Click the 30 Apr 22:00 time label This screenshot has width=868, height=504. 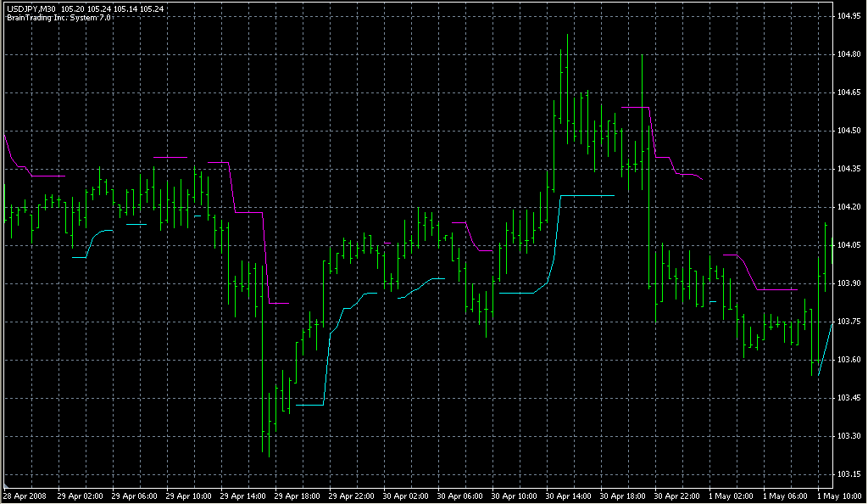coord(676,496)
